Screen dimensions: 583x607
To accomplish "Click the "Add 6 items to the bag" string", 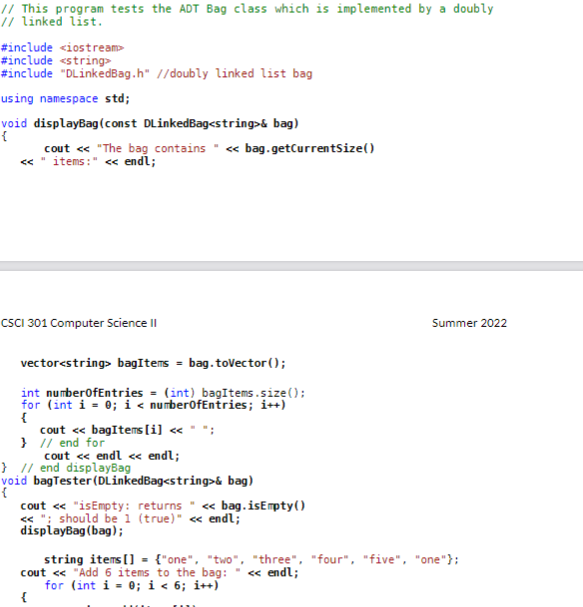I will pos(157,572).
